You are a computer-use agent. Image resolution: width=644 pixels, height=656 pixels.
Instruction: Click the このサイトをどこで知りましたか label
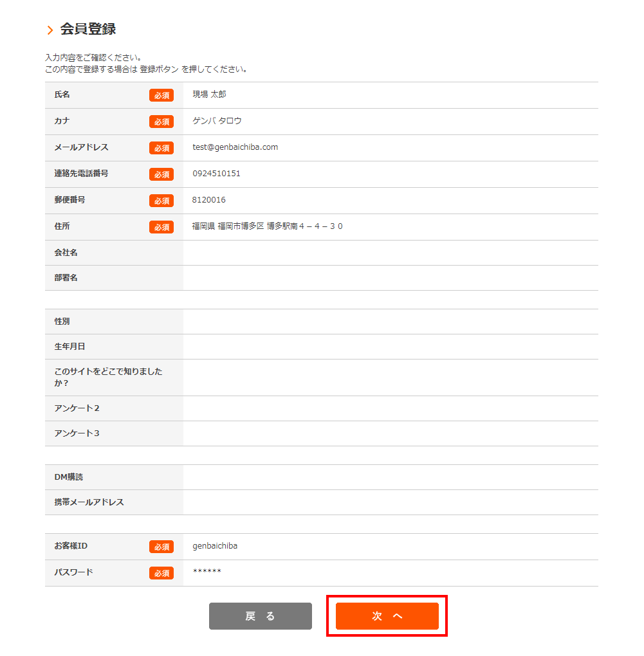pyautogui.click(x=108, y=377)
